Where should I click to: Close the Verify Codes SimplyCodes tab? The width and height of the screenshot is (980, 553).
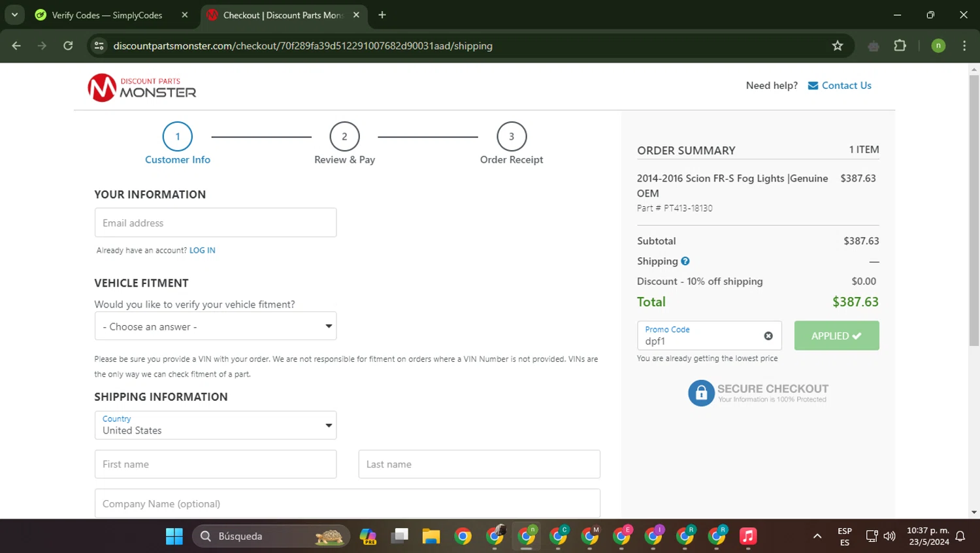click(x=185, y=15)
